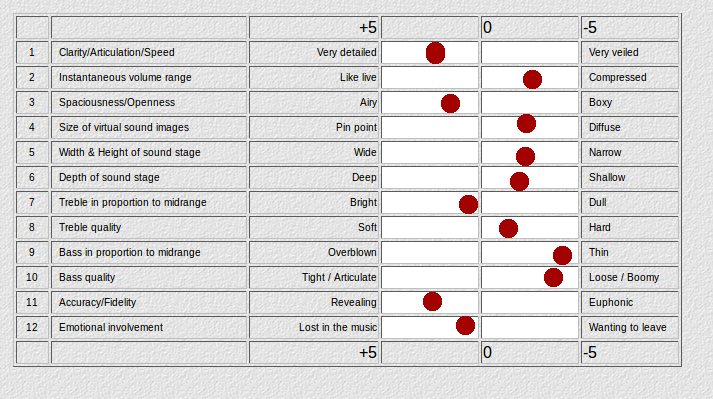Click row number 7 cell

32,202
